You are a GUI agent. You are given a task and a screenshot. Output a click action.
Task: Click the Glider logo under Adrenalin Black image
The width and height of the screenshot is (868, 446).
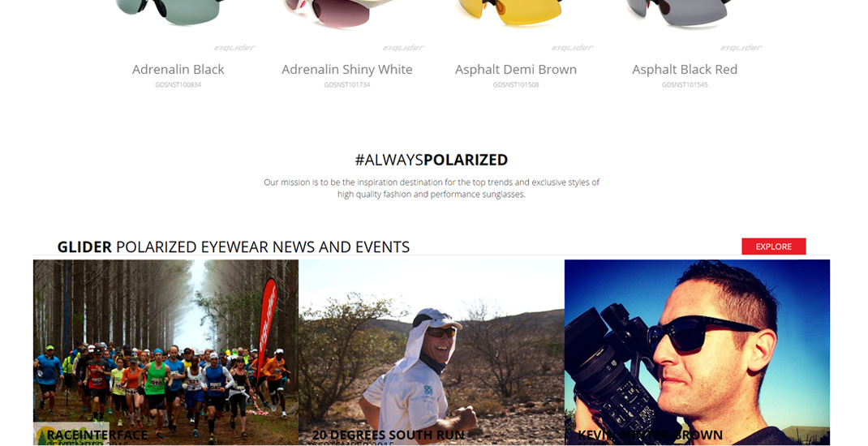pyautogui.click(x=234, y=48)
